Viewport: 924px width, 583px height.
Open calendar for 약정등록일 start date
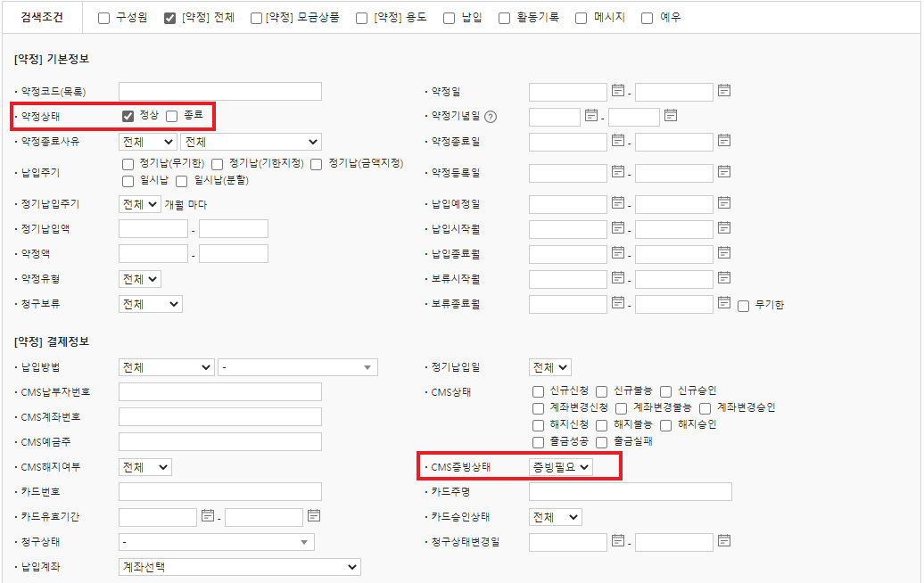[x=617, y=172]
